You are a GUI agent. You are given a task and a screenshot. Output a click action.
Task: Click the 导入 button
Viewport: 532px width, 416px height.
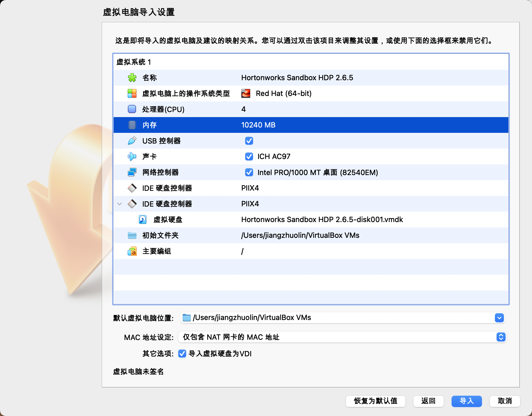(x=467, y=401)
